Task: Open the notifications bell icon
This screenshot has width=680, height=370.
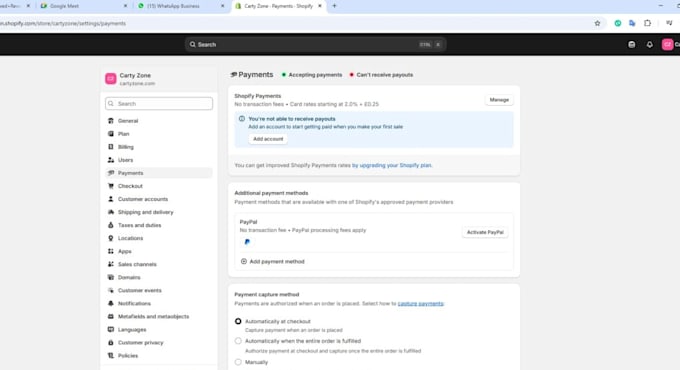Action: (x=649, y=45)
